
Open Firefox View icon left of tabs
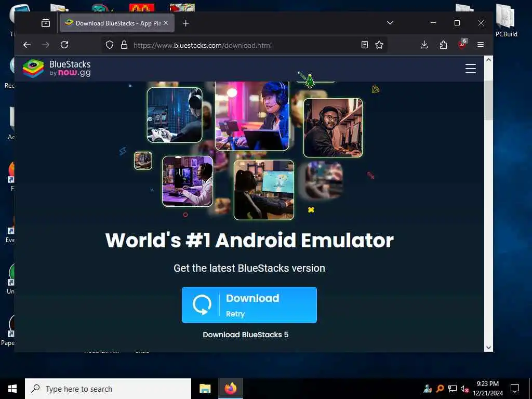click(x=46, y=23)
